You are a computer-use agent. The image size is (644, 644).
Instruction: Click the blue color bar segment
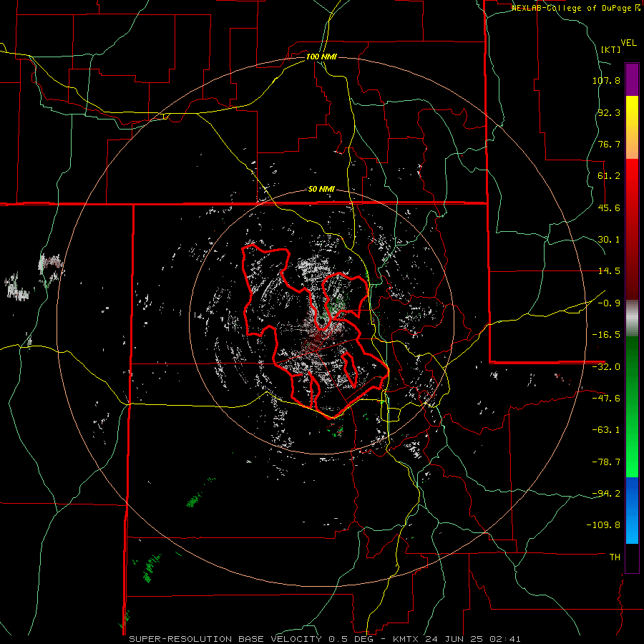click(632, 510)
